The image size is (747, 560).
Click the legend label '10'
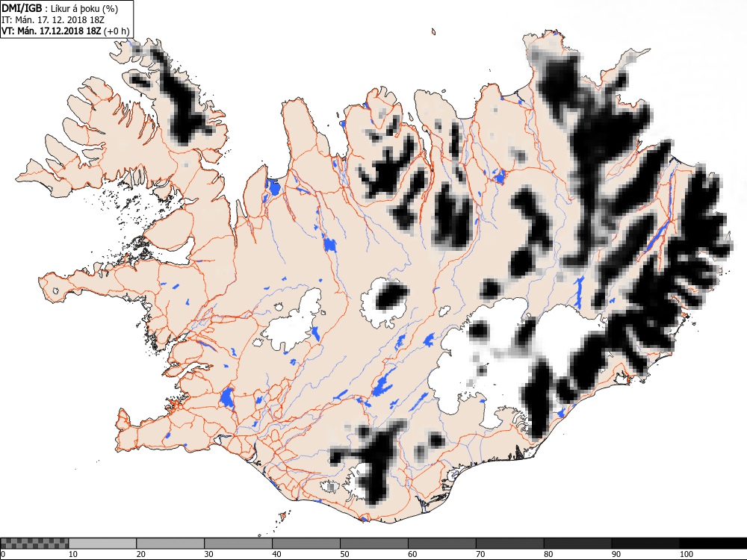(x=73, y=554)
